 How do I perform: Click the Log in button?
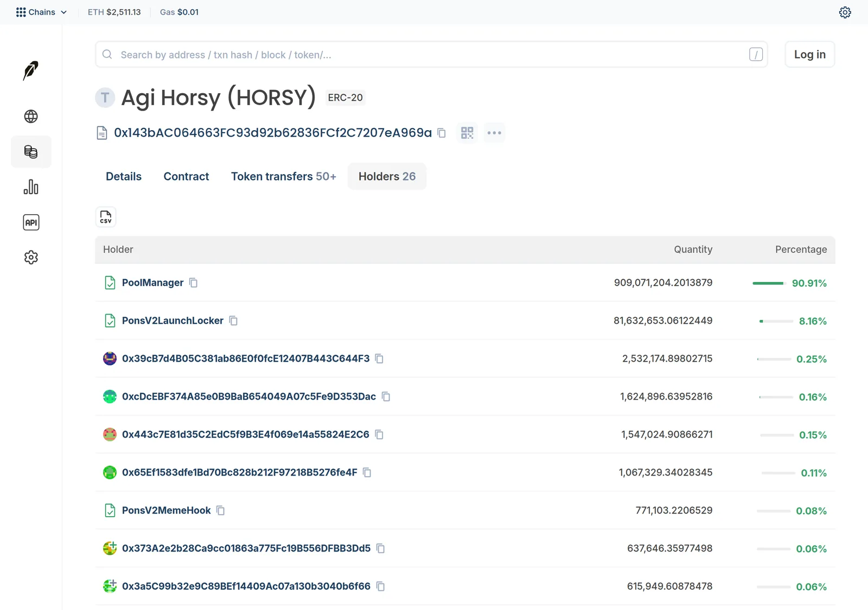coord(809,54)
